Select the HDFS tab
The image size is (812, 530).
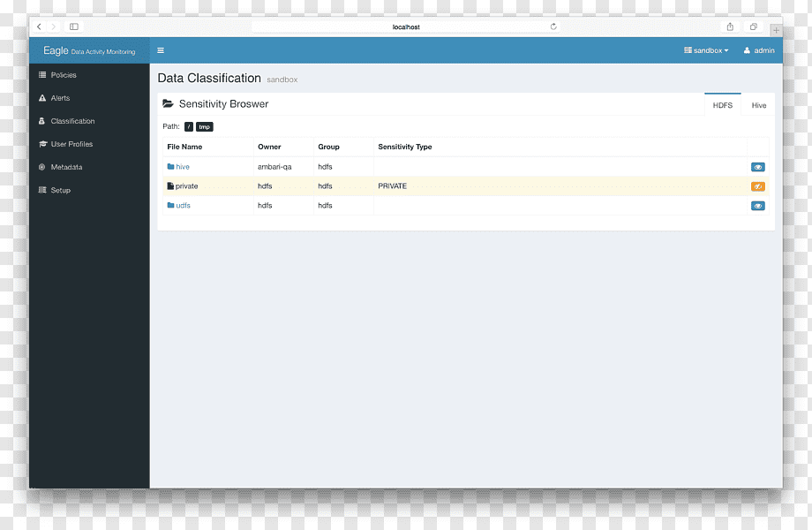[722, 104]
